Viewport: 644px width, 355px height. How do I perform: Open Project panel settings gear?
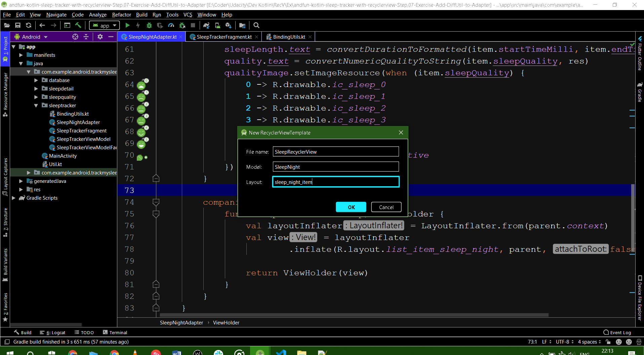[x=100, y=37]
